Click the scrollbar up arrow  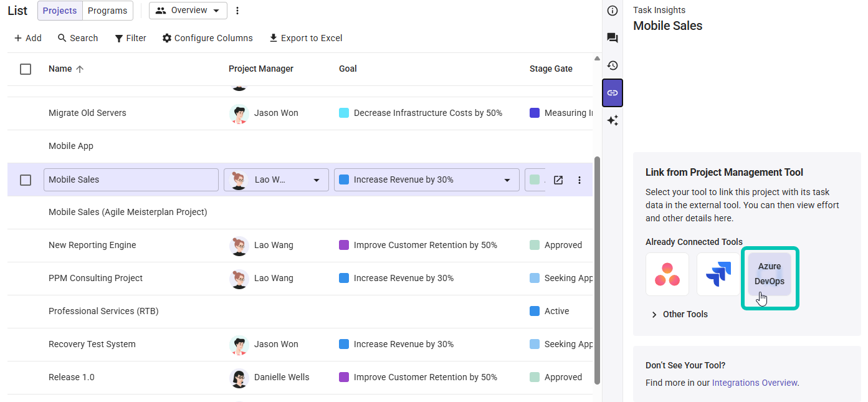pos(597,59)
